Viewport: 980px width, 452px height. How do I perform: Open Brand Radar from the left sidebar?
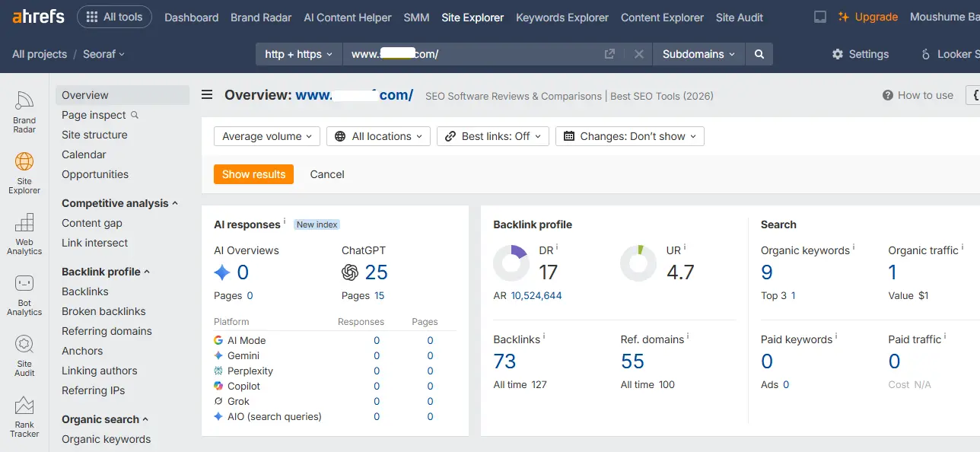(24, 112)
